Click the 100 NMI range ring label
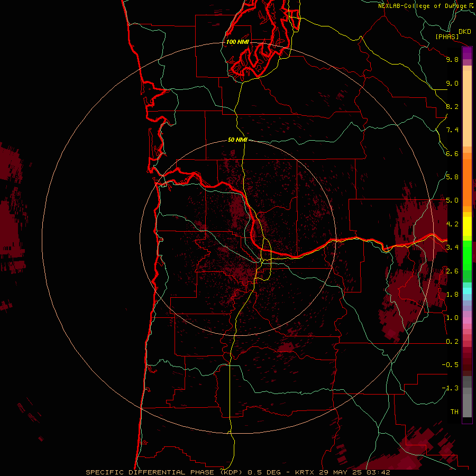 [x=237, y=42]
